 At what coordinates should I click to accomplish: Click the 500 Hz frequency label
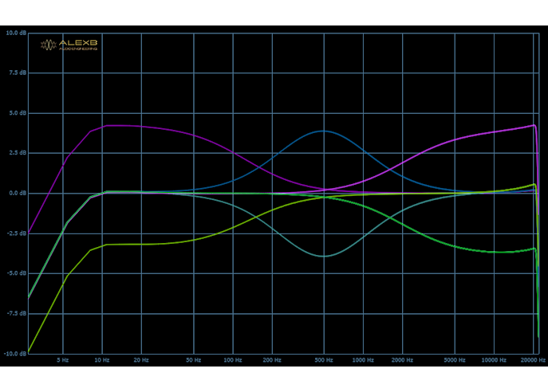tap(324, 360)
